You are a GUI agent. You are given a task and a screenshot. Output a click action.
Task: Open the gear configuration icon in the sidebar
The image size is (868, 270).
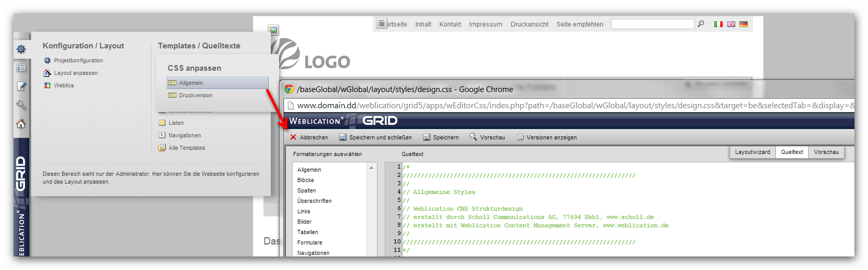21,49
